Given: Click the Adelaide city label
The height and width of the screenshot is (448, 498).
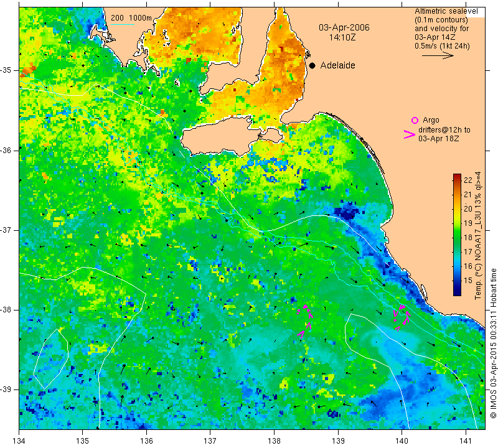Looking at the screenshot, I should point(337,65).
